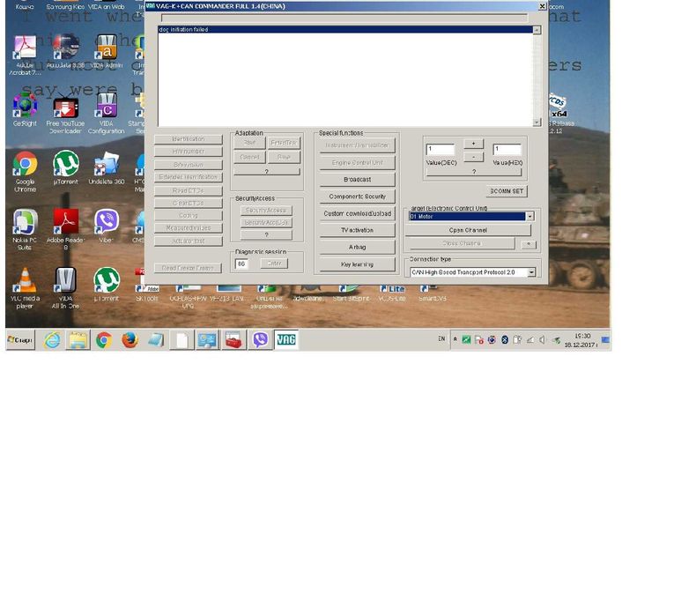The height and width of the screenshot is (616, 674).
Task: Open Adobe Reader 8 desktop shortcut
Action: (65, 229)
